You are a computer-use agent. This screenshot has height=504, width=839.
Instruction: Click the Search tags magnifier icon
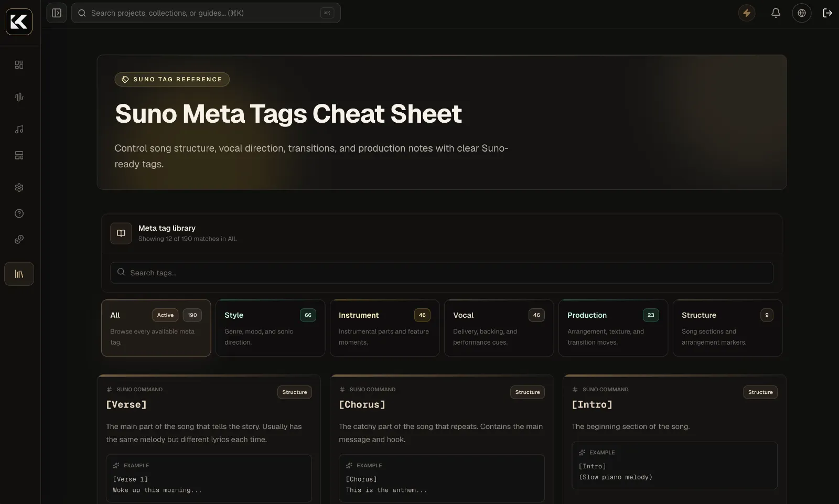121,272
